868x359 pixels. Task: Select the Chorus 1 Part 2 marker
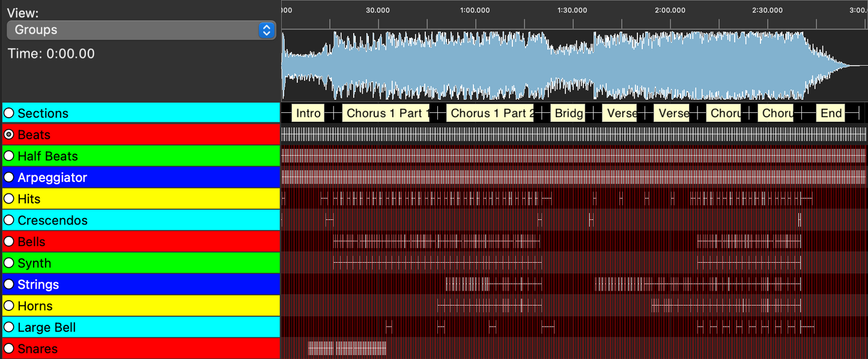pyautogui.click(x=491, y=113)
